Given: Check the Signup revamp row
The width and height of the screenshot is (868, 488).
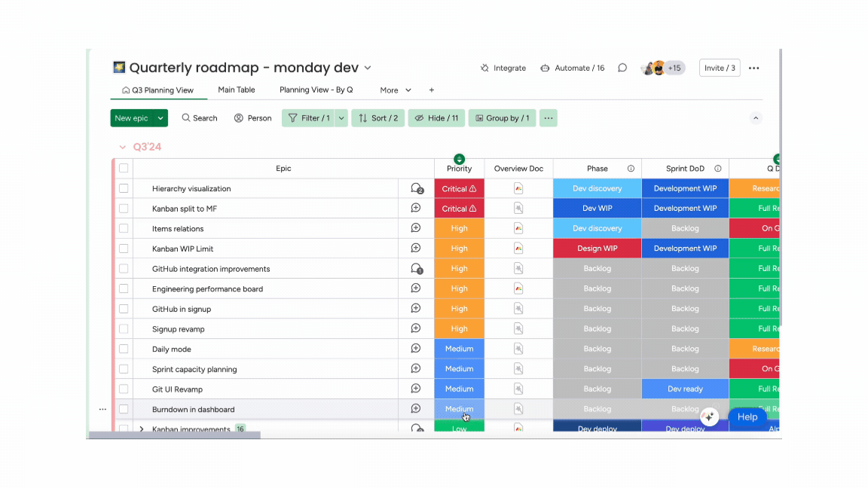Looking at the screenshot, I should point(124,328).
